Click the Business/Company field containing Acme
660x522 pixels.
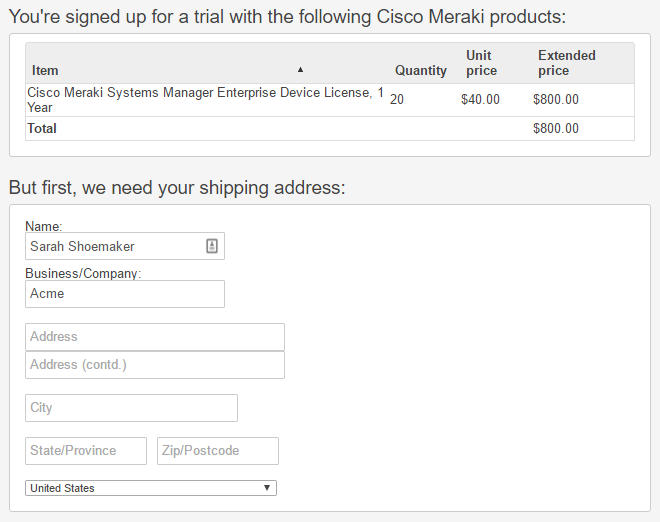(x=124, y=293)
